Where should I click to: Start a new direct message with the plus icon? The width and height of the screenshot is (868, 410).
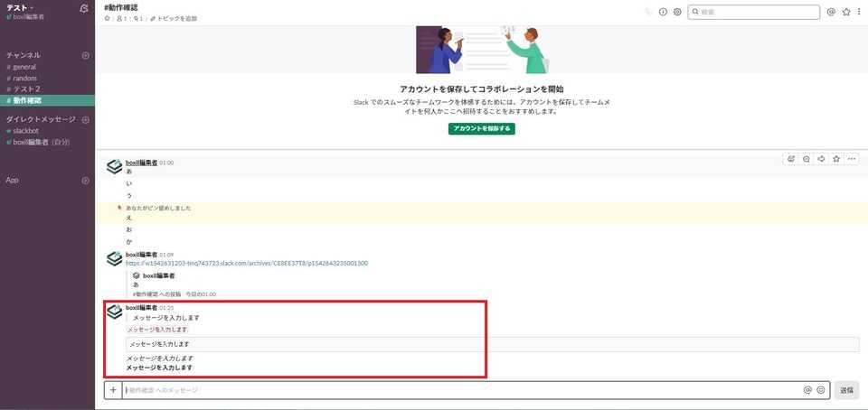click(86, 120)
